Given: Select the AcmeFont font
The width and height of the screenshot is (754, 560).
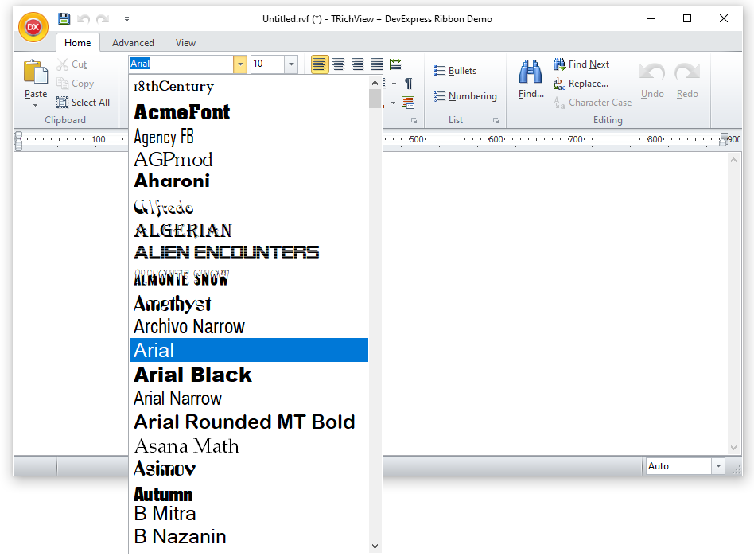Looking at the screenshot, I should click(x=249, y=112).
